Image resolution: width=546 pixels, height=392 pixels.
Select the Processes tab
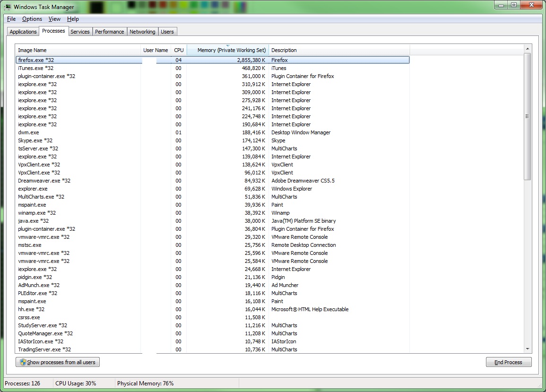pos(53,31)
